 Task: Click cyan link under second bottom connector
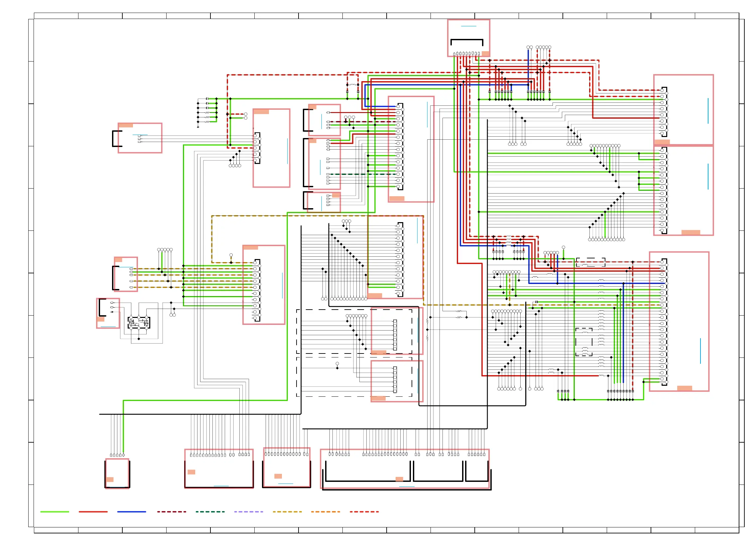[x=221, y=486]
